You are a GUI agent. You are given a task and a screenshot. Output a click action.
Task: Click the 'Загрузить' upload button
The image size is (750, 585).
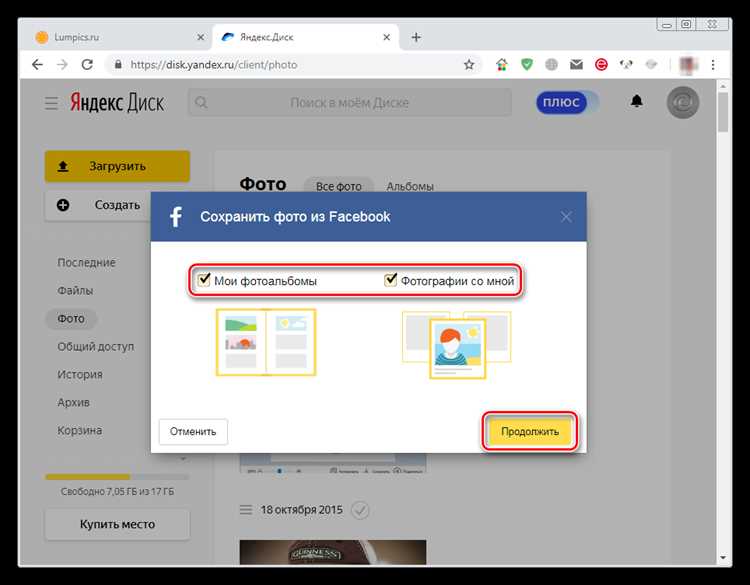click(x=117, y=166)
